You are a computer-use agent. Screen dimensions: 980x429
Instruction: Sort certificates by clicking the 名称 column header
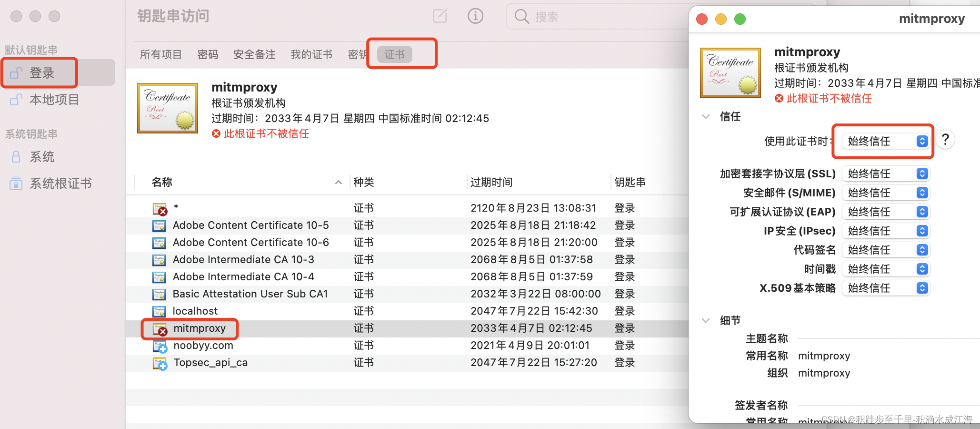click(161, 182)
